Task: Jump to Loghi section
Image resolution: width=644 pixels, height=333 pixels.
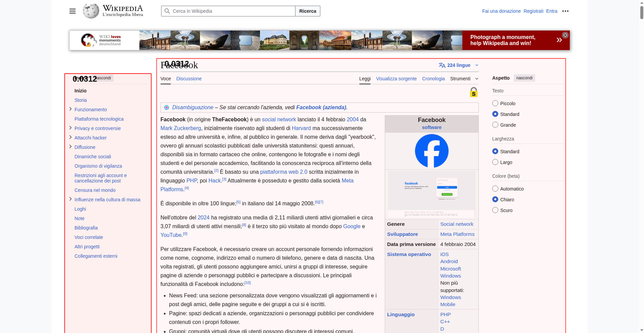Action: click(x=80, y=209)
